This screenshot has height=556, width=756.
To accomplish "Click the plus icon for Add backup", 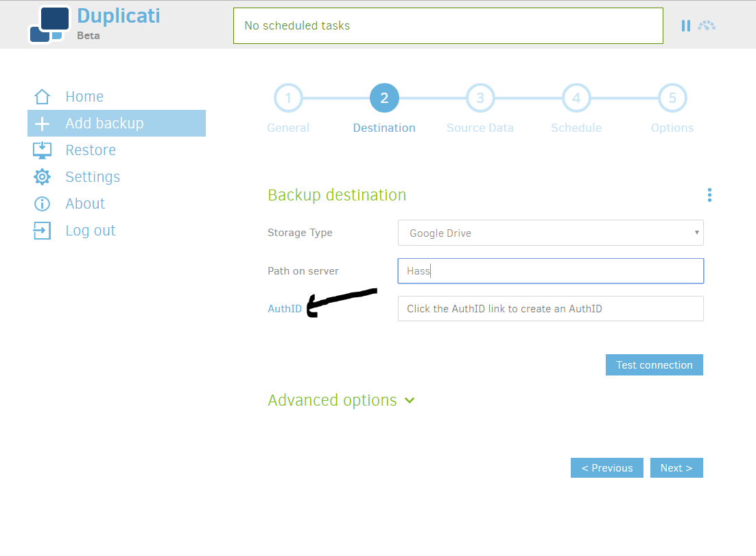I will click(x=42, y=124).
